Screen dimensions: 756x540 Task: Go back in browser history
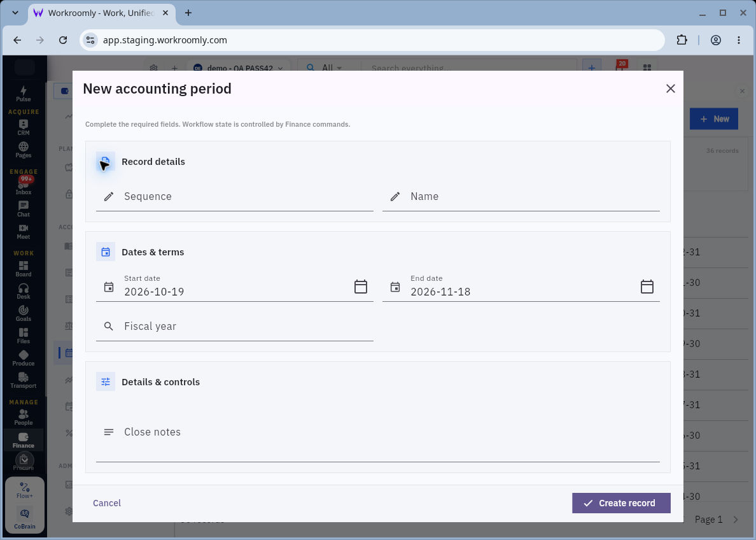(x=17, y=40)
